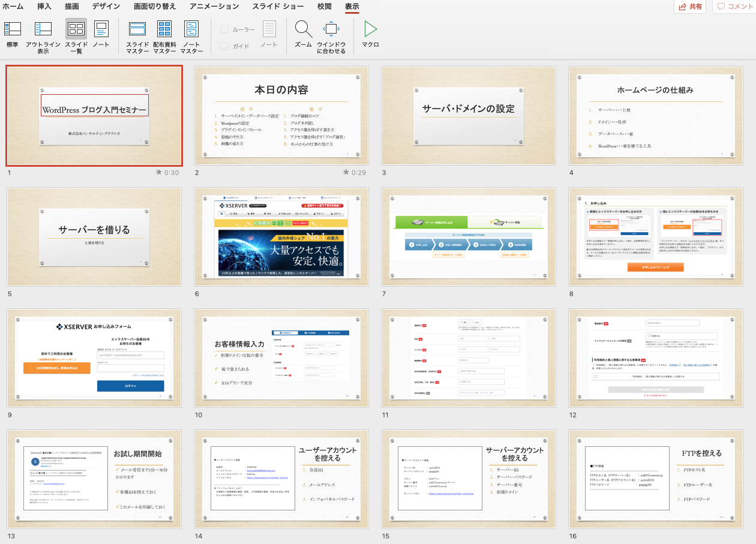Open the 描画 tab
Screen dimensions: 756x544
coord(72,7)
